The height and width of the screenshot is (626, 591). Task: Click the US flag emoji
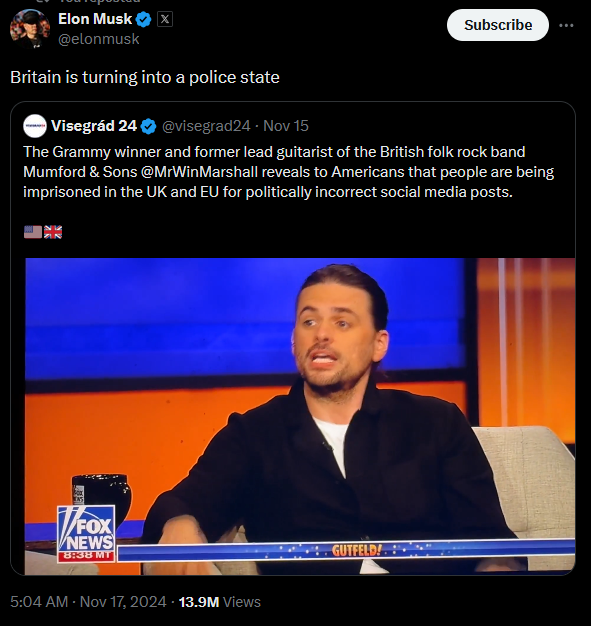pos(33,232)
